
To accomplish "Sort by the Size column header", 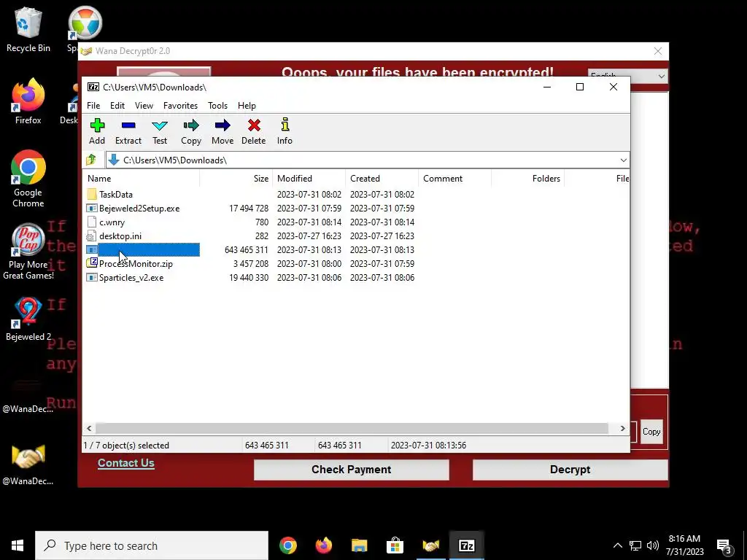I will [x=236, y=179].
